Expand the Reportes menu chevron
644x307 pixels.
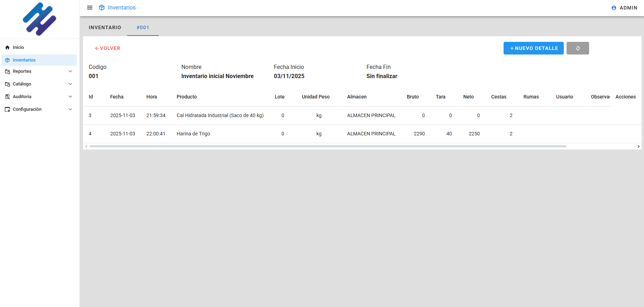point(70,71)
